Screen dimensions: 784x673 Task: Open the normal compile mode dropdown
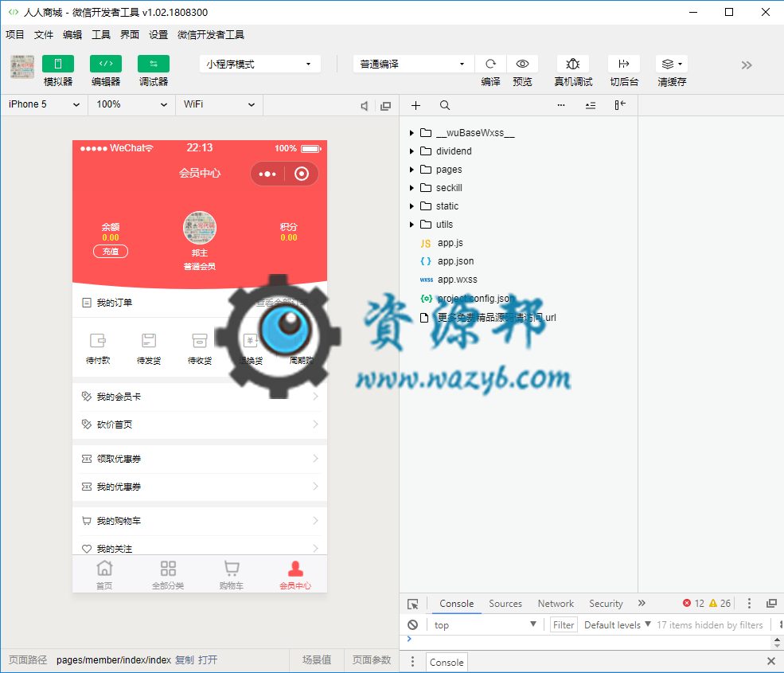pos(413,64)
